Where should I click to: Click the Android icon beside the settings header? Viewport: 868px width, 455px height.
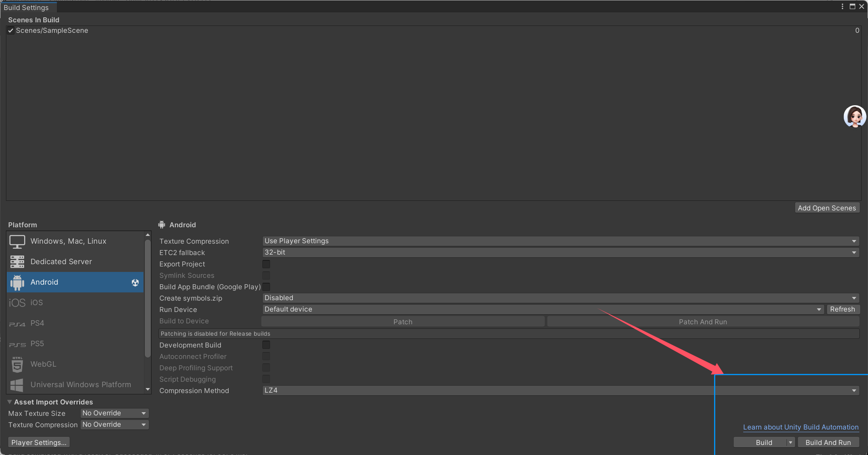[x=162, y=225]
